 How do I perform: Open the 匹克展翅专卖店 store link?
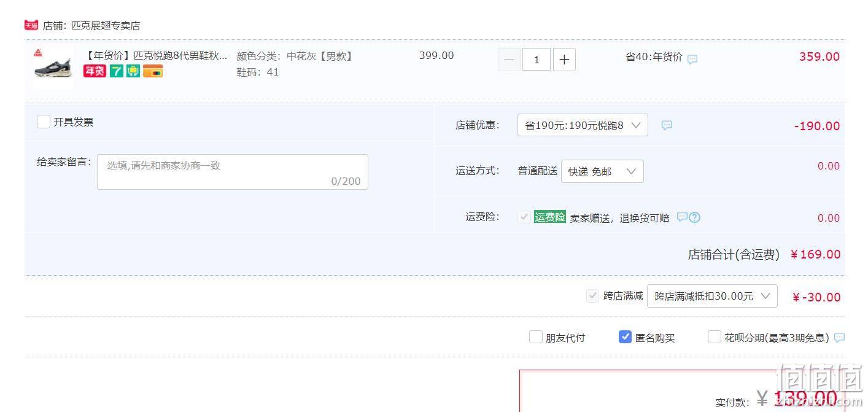click(106, 26)
